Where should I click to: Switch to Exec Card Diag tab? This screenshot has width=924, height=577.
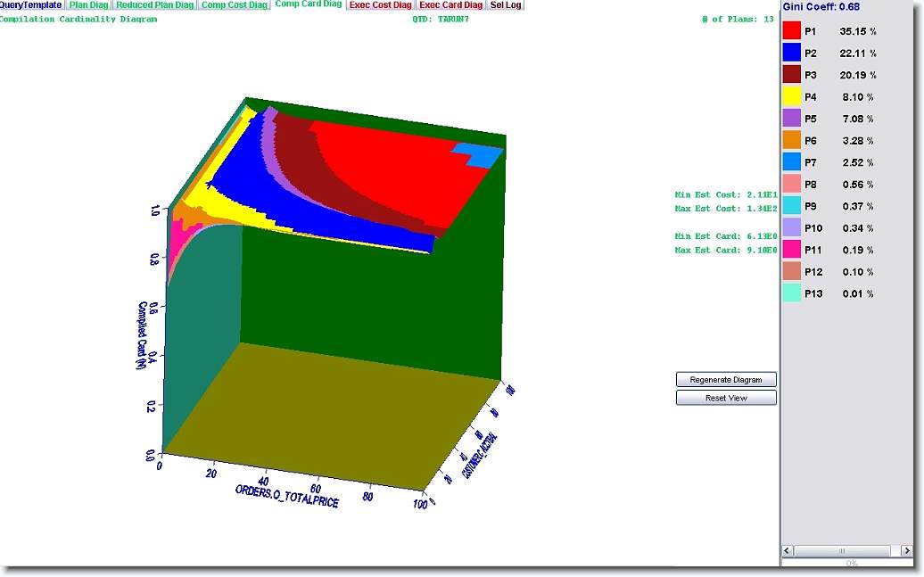click(451, 5)
